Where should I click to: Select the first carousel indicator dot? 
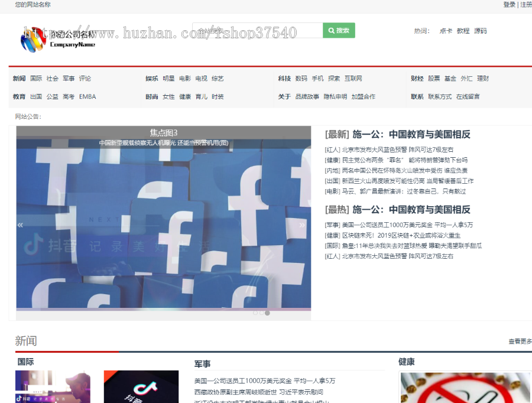pyautogui.click(x=255, y=313)
